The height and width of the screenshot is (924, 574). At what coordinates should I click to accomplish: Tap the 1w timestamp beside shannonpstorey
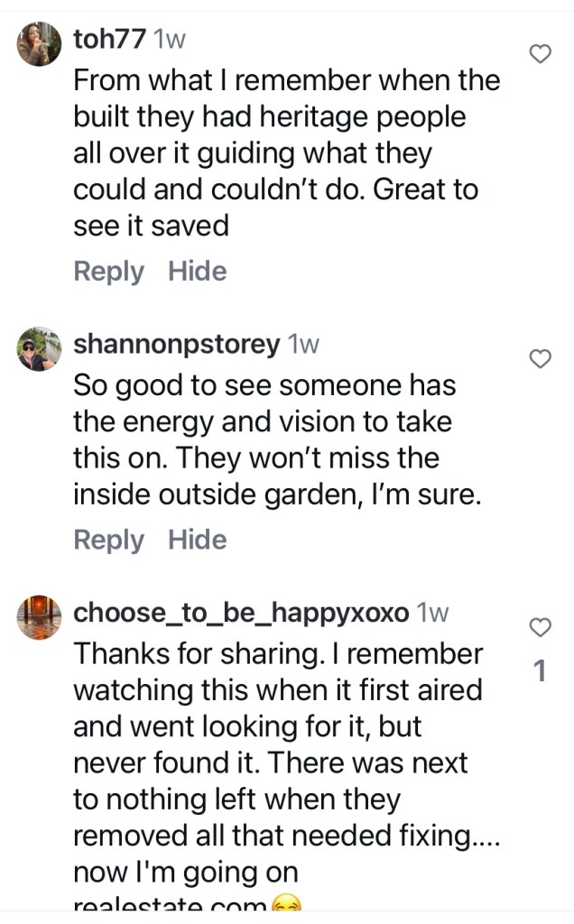point(302,344)
